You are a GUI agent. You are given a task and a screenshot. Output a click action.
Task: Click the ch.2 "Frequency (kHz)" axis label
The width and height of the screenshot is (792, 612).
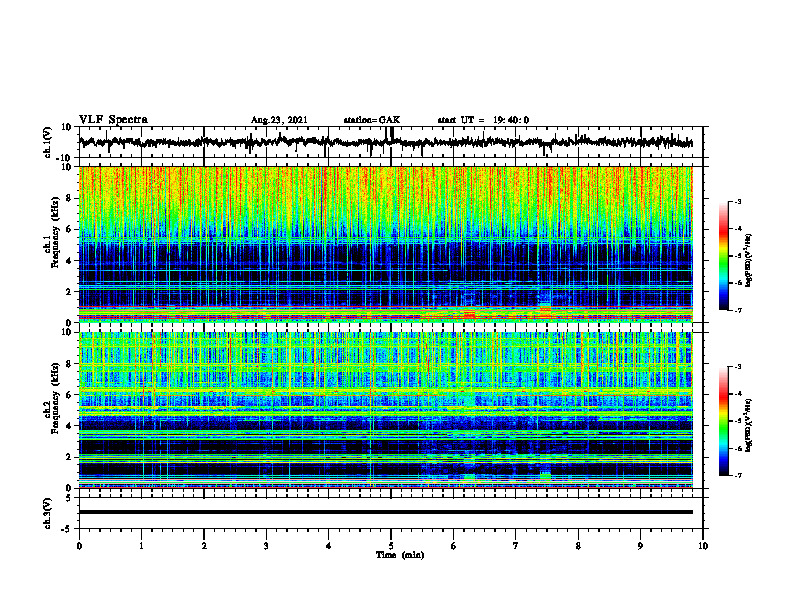tap(55, 398)
